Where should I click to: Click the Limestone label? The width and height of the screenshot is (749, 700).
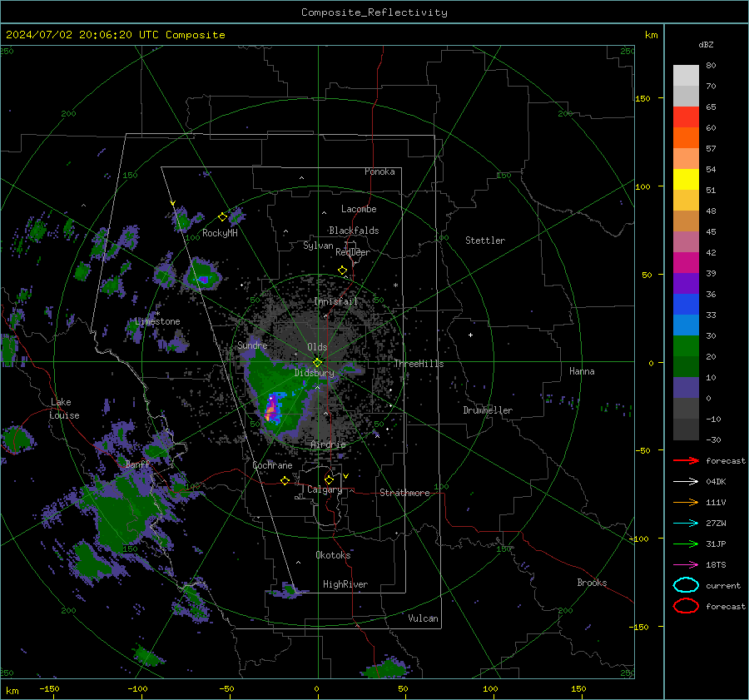(157, 321)
